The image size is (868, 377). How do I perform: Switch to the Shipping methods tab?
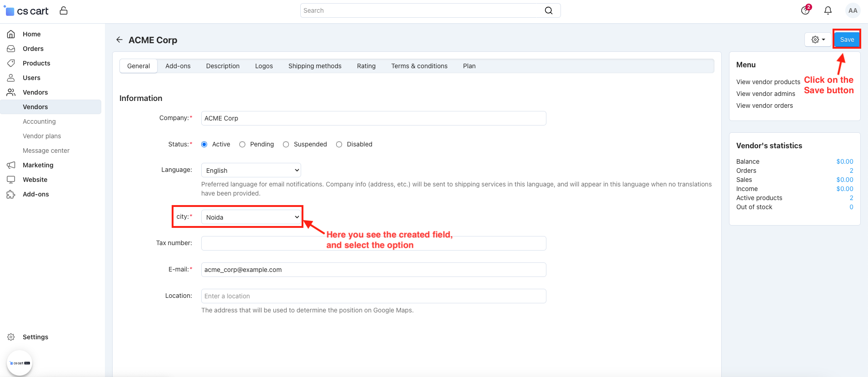[315, 66]
